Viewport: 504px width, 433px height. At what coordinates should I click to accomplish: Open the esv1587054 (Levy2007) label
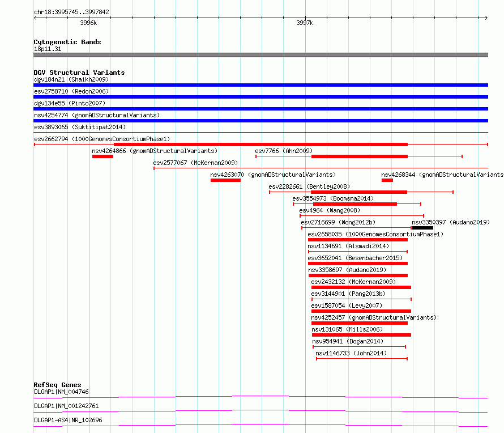pyautogui.click(x=347, y=305)
